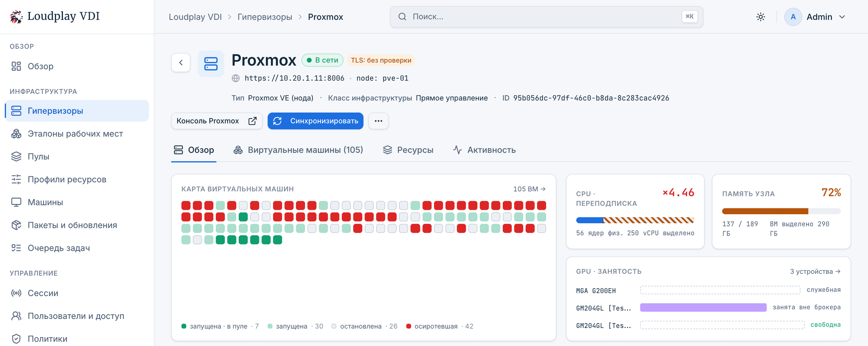Image resolution: width=868 pixels, height=346 pixels.
Task: Click external-link icon in Консоль Proxmox
Action: pyautogui.click(x=252, y=121)
